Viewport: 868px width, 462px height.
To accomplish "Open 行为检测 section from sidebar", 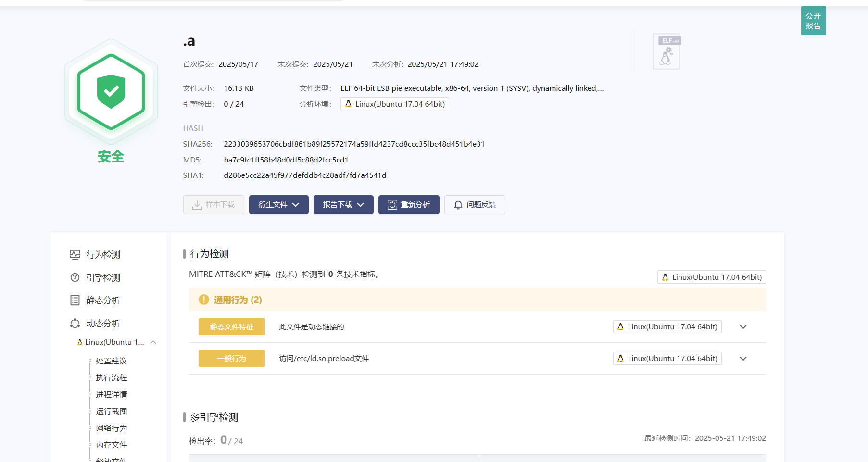I will [103, 255].
